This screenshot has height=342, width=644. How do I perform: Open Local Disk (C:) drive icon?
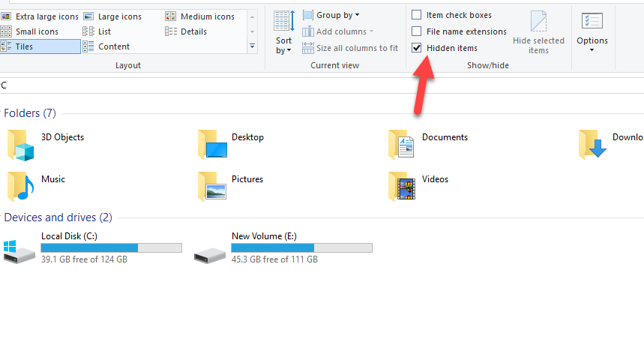[x=19, y=250]
